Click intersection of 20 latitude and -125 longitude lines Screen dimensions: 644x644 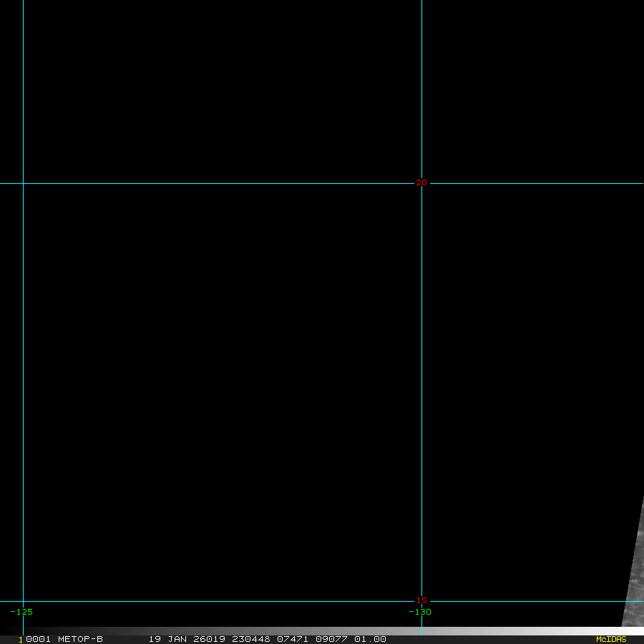pos(23,183)
